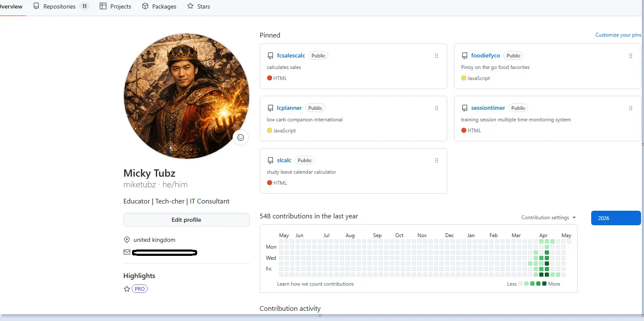This screenshot has width=644, height=321.
Task: Open the fcsalescalc repository link
Action: pyautogui.click(x=291, y=55)
